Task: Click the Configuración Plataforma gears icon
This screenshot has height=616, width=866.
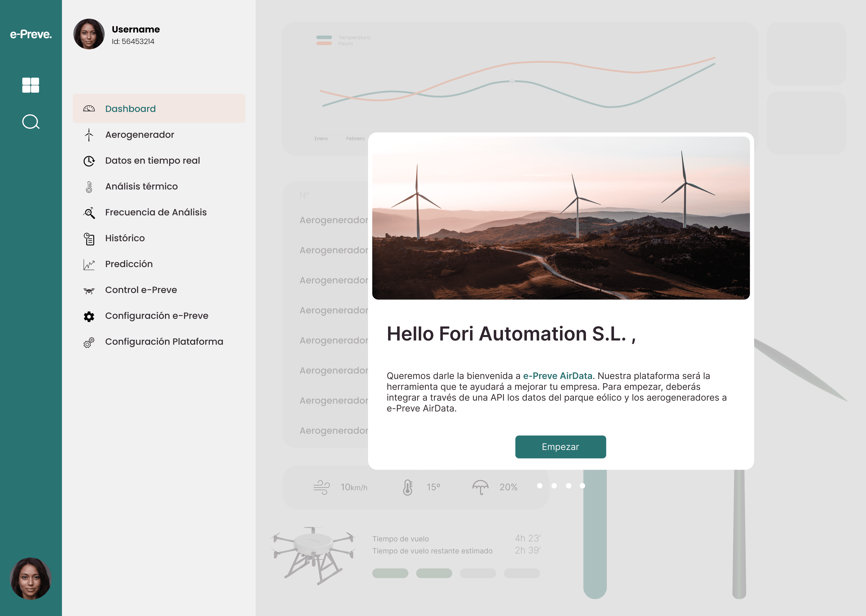Action: (89, 342)
